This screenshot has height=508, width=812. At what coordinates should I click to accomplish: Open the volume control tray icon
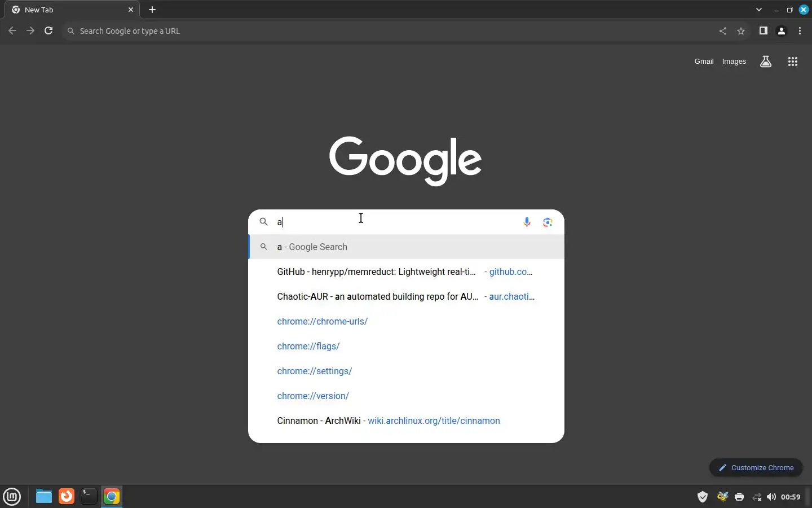coord(771,497)
